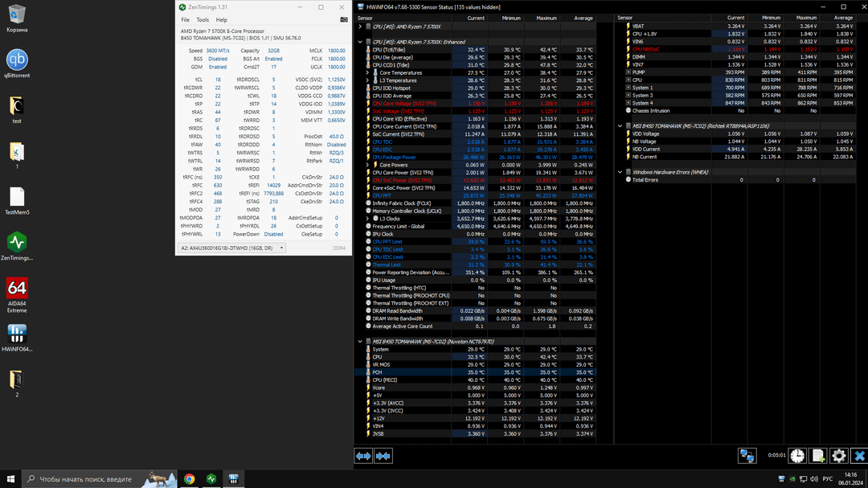
Task: Select the red CPU NB/SoC row in right pane
Action: [x=735, y=49]
